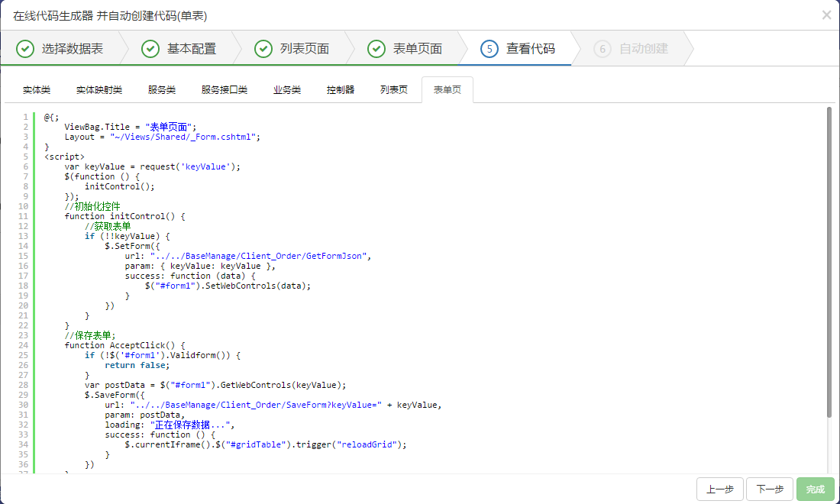Click the //保存表单 comment
Screen dimensions: 840x504
click(90, 335)
